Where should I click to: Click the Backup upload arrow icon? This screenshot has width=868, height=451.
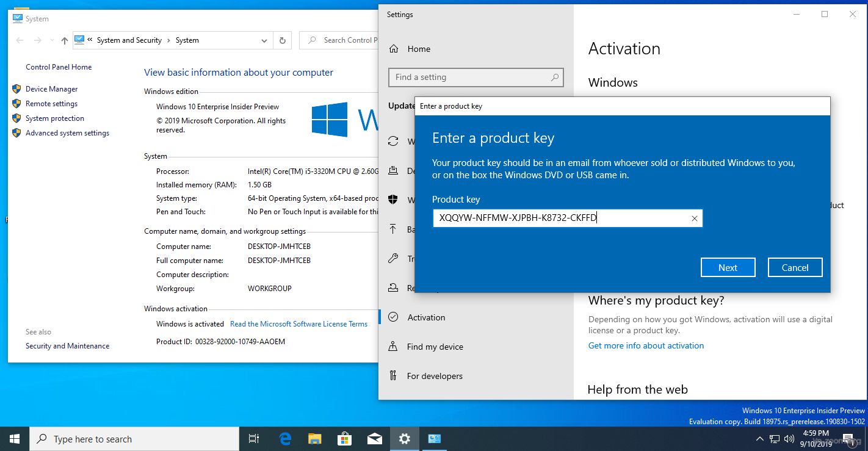click(394, 229)
